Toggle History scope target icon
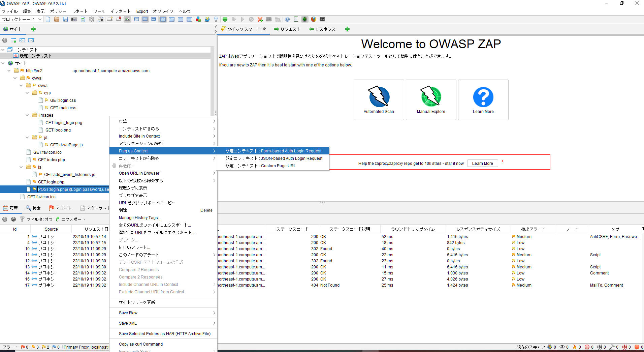 click(5, 219)
